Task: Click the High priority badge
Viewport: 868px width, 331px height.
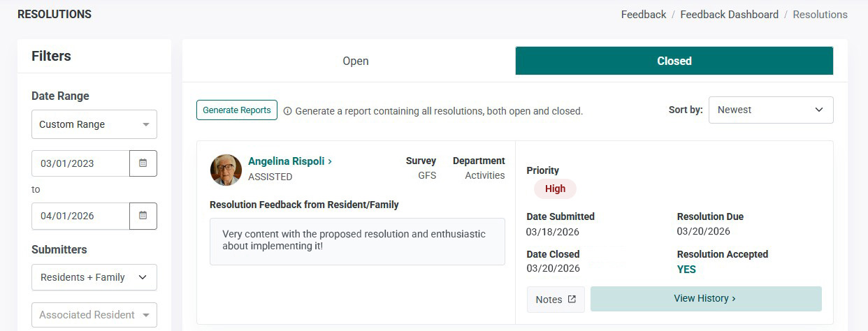Action: [x=555, y=189]
